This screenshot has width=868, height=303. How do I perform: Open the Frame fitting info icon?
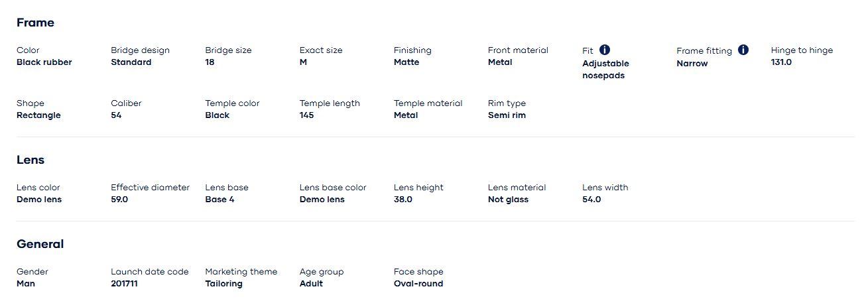point(743,50)
